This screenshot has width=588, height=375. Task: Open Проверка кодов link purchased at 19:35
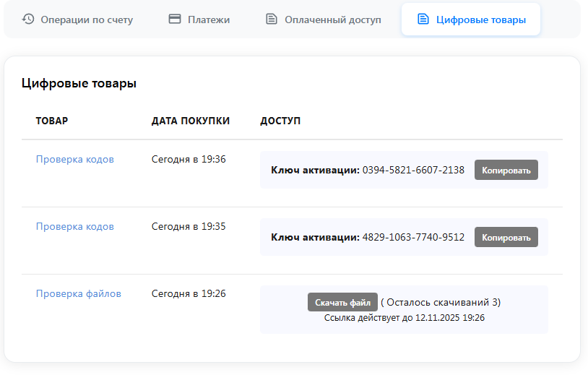(75, 226)
